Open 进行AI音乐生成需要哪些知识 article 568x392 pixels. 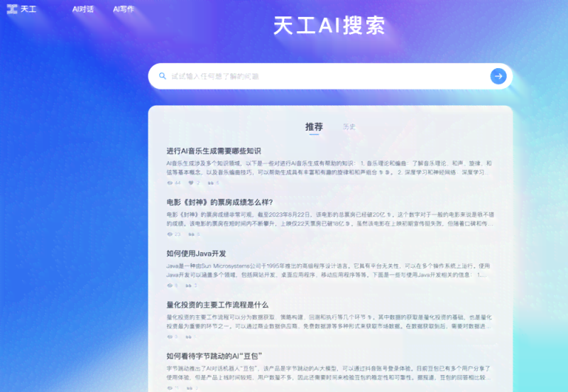[214, 151]
